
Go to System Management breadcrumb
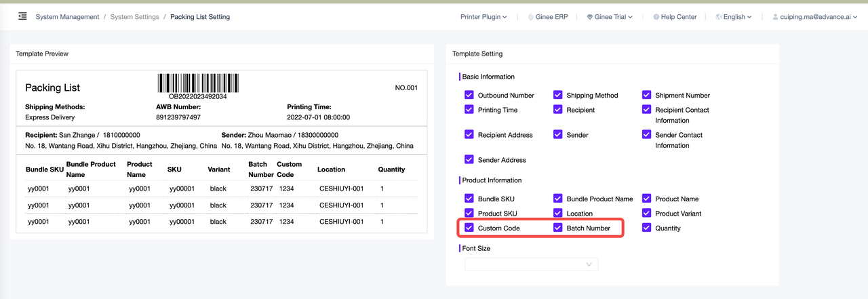tap(67, 17)
